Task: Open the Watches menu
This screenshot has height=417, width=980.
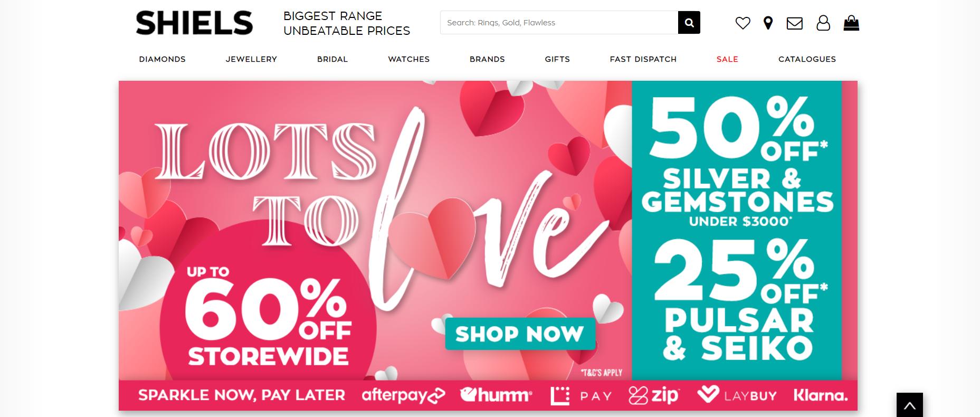Action: pos(409,59)
